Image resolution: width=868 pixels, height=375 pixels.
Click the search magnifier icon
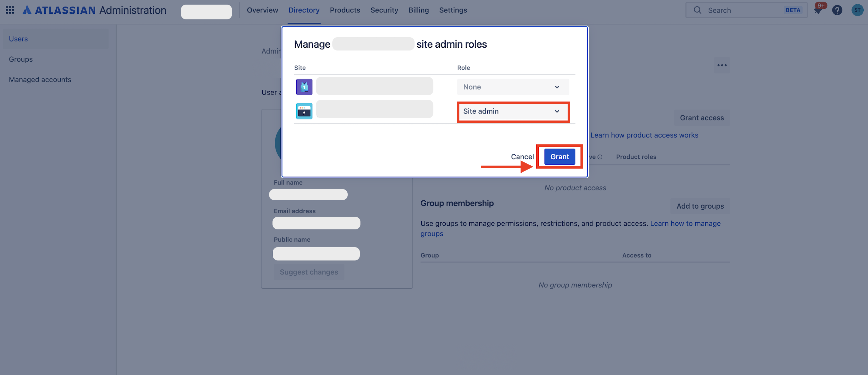click(x=697, y=10)
